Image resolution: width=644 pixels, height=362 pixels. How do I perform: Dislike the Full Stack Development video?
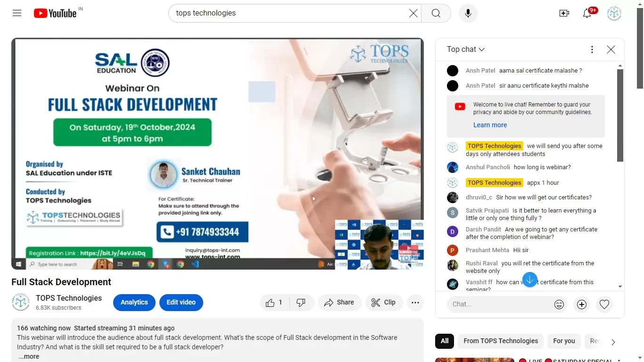[x=301, y=303]
